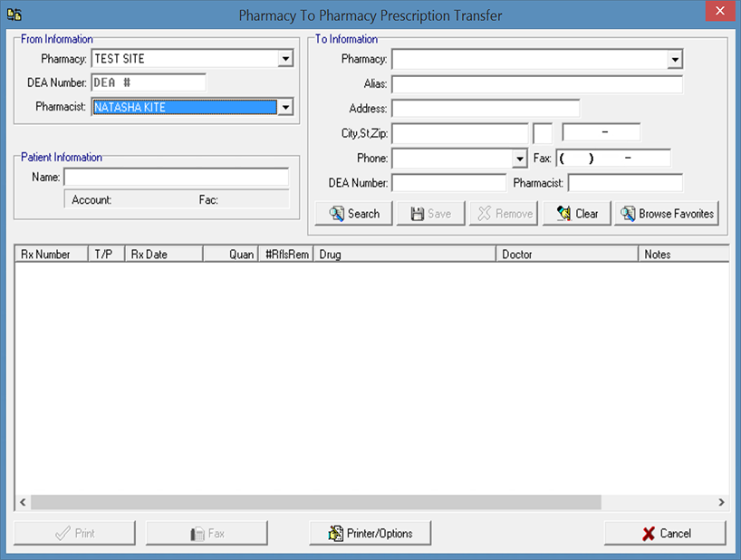
Task: Expand the To Pharmacy dropdown
Action: 674,60
